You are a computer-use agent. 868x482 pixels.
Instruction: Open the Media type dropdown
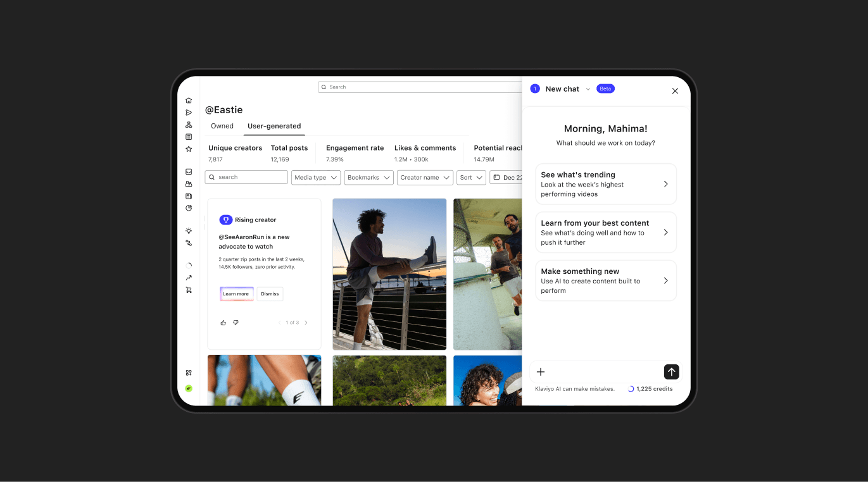pos(316,178)
